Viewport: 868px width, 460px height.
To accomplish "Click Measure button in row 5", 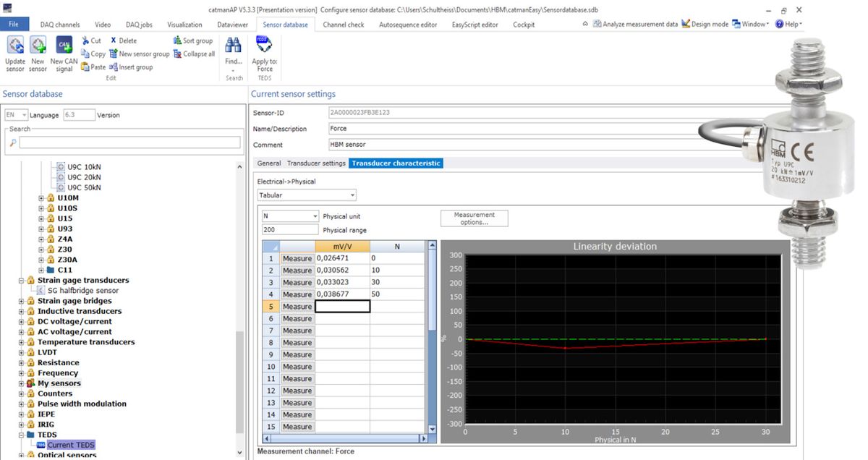I will (297, 307).
